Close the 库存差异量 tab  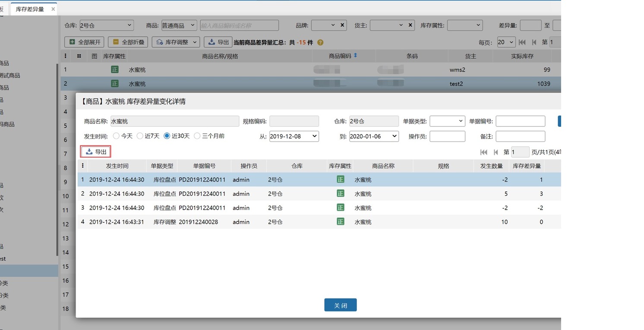(53, 9)
